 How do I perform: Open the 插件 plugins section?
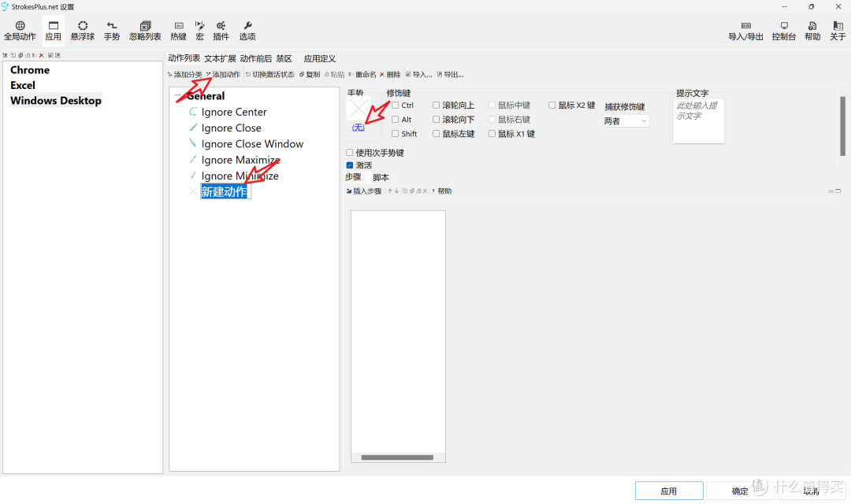221,31
